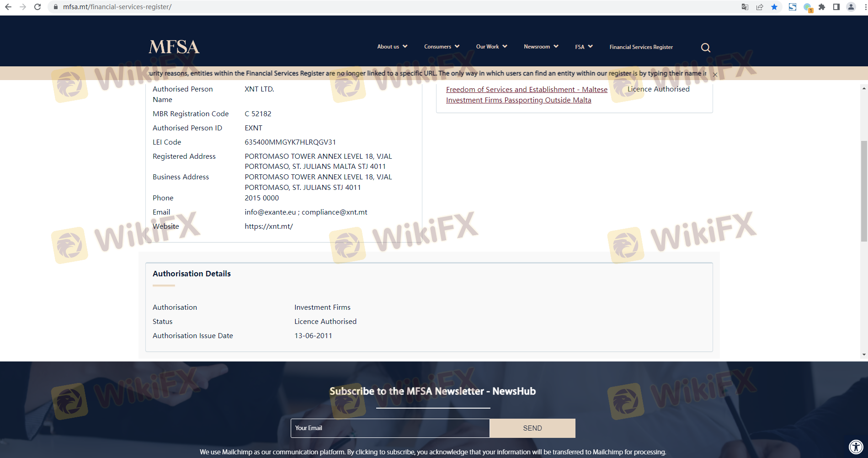Click the name XNT LTD.
The width and height of the screenshot is (868, 458).
pos(259,89)
